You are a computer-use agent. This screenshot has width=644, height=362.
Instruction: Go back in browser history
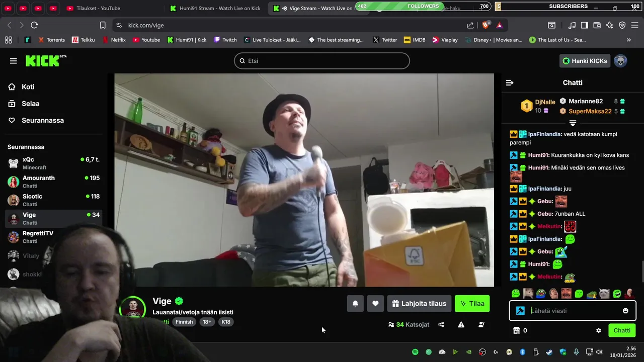pos(9,25)
